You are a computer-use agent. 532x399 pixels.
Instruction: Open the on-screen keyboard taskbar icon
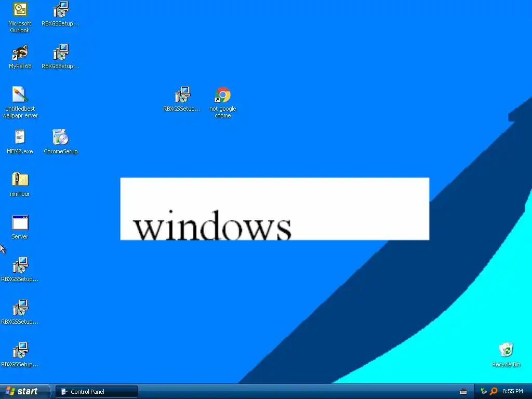click(x=463, y=392)
